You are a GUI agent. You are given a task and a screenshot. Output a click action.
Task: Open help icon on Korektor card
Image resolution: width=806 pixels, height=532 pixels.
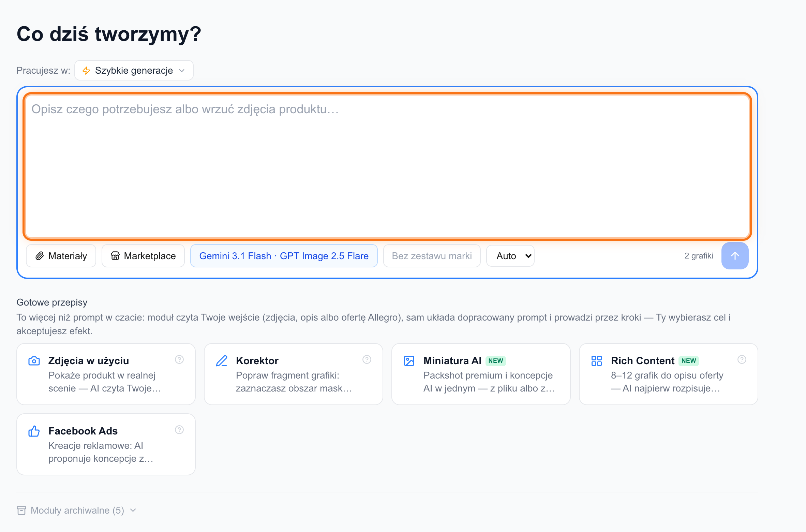click(367, 359)
